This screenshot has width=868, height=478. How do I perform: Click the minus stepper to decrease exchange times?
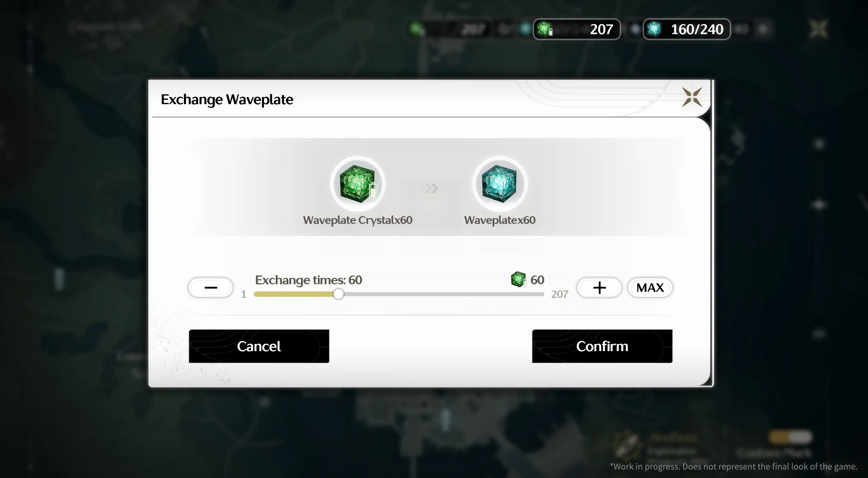coord(210,287)
